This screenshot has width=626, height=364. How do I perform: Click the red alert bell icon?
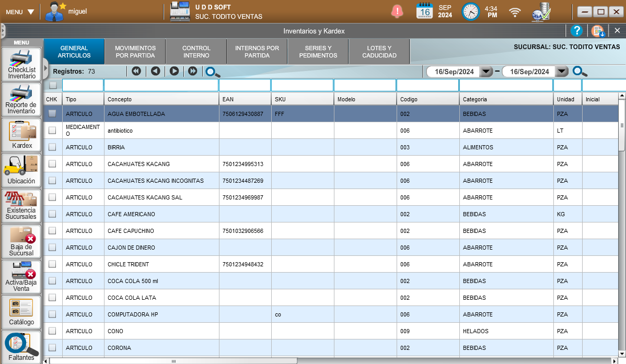[398, 11]
